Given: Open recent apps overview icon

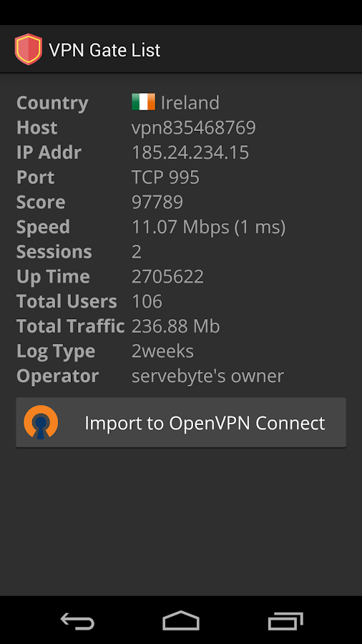Looking at the screenshot, I should 285,620.
